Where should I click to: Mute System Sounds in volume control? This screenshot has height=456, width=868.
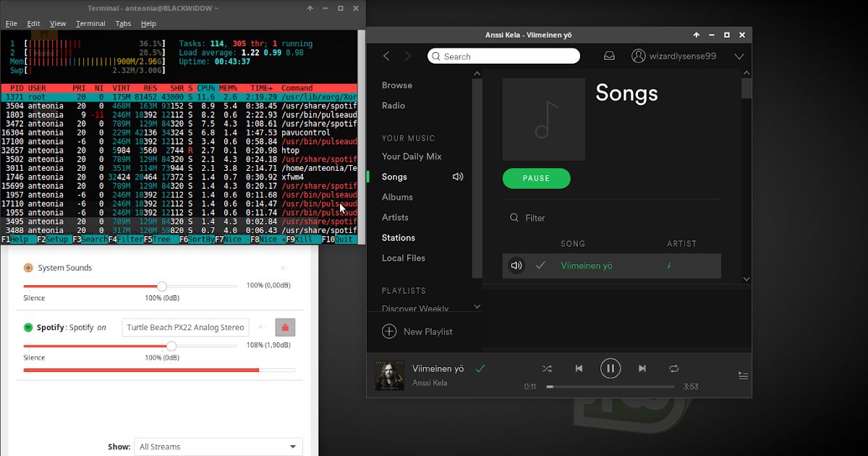pos(284,268)
